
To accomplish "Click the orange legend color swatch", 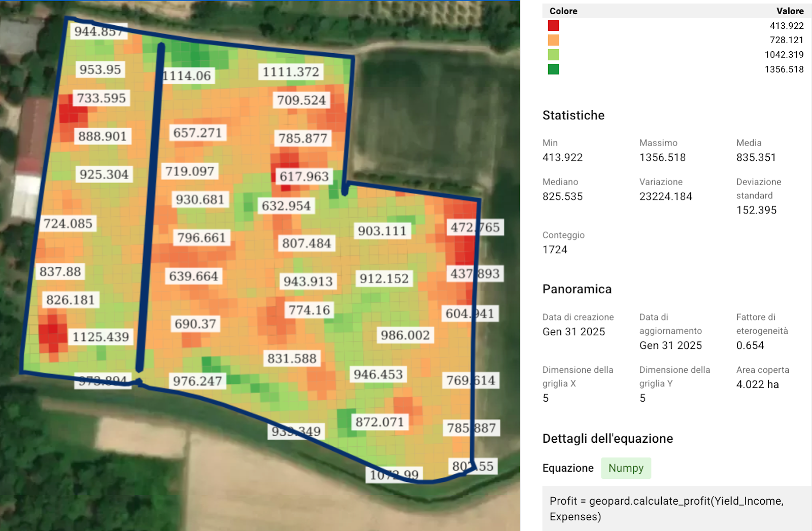I will pyautogui.click(x=553, y=40).
